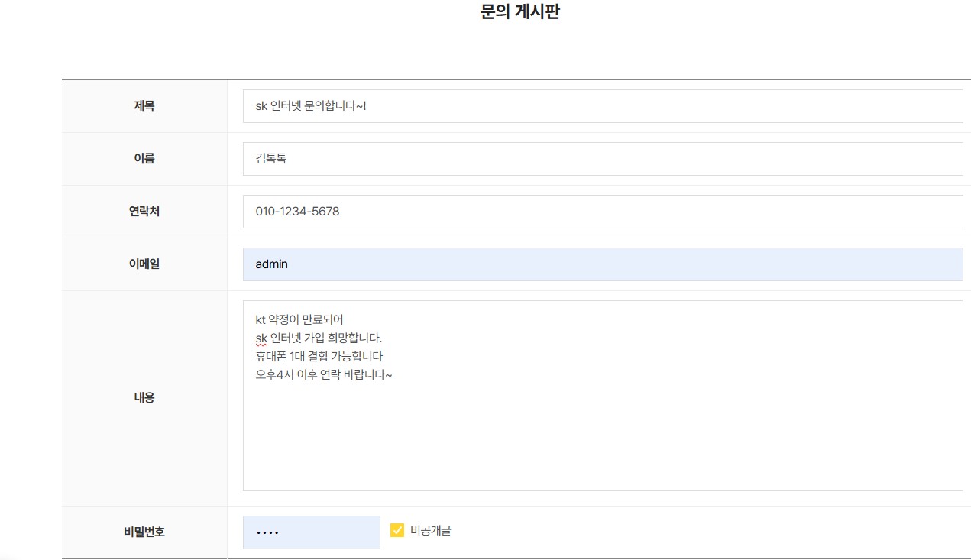Select the 이메일 field containing admin
The width and height of the screenshot is (971, 560).
tap(602, 264)
